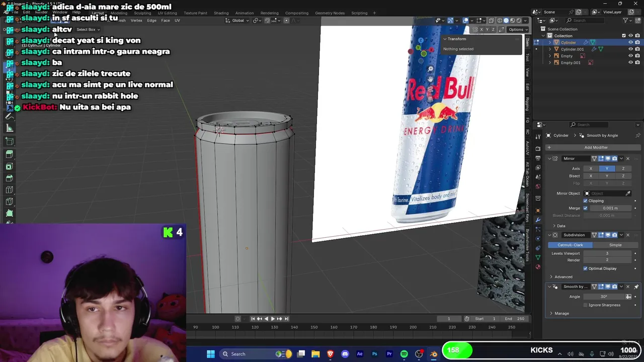Open Spotify from the Windows taskbar
The width and height of the screenshot is (644, 362).
click(404, 354)
